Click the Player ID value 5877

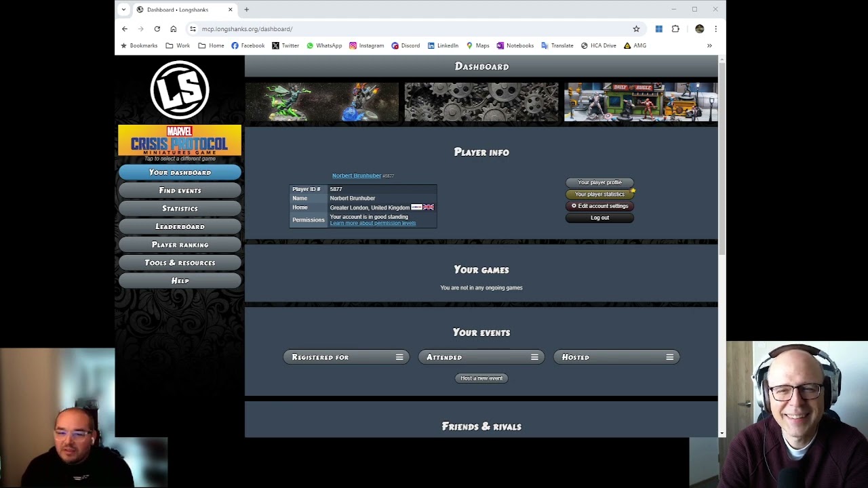click(336, 189)
